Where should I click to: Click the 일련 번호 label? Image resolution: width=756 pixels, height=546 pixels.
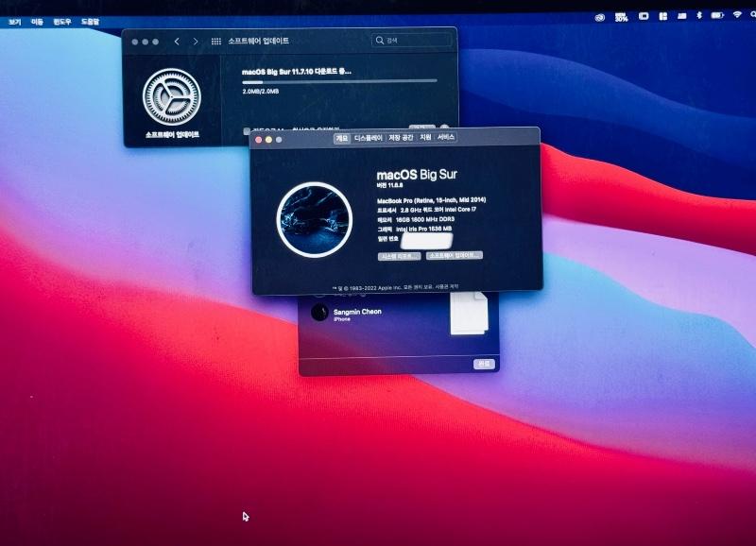point(387,239)
